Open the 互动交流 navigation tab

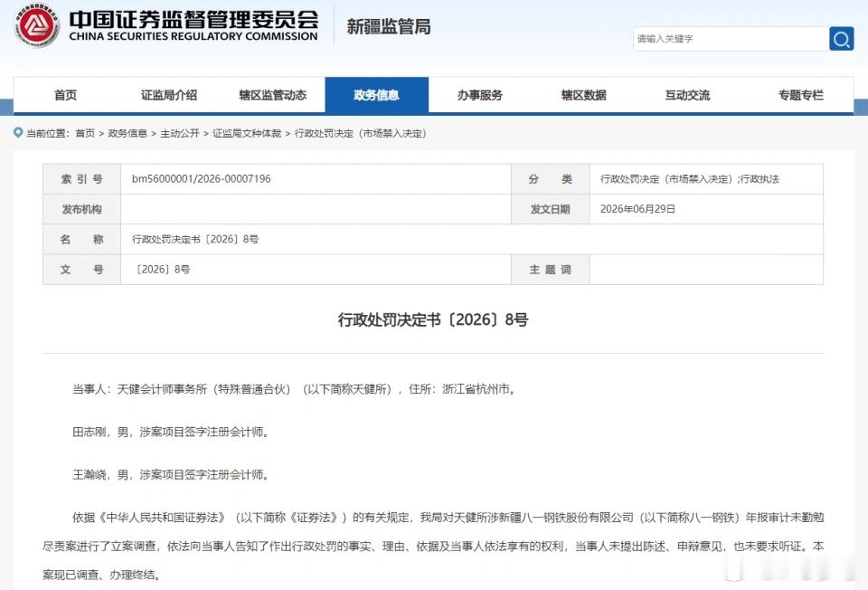687,95
